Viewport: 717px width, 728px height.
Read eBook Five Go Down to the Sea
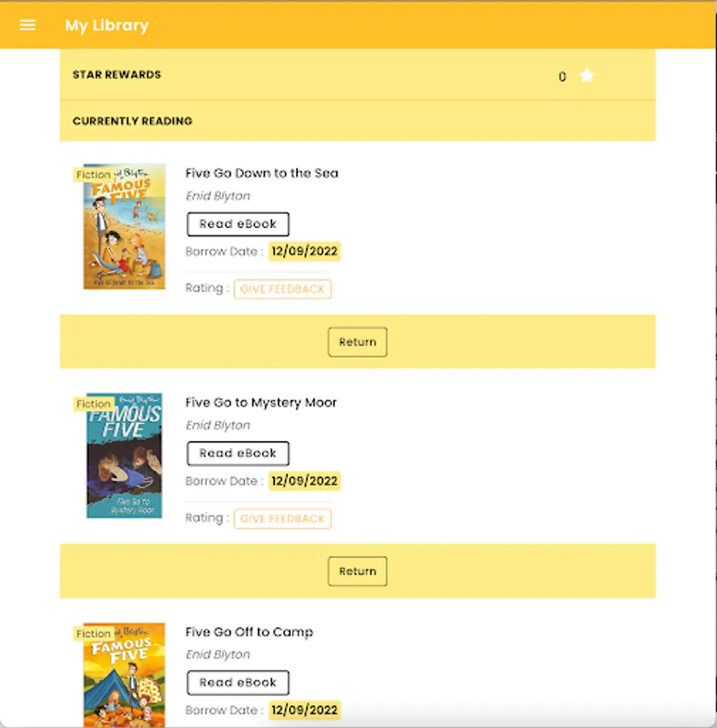(x=238, y=224)
